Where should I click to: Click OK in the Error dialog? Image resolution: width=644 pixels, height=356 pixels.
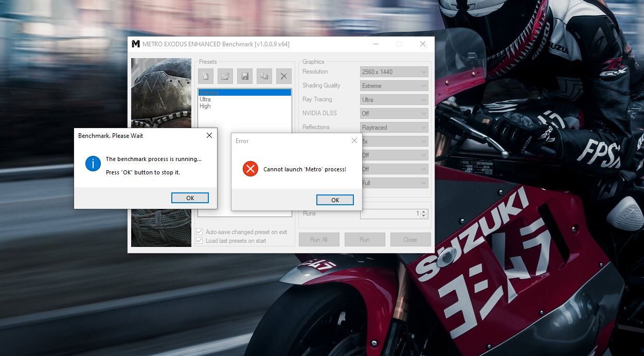coord(335,200)
